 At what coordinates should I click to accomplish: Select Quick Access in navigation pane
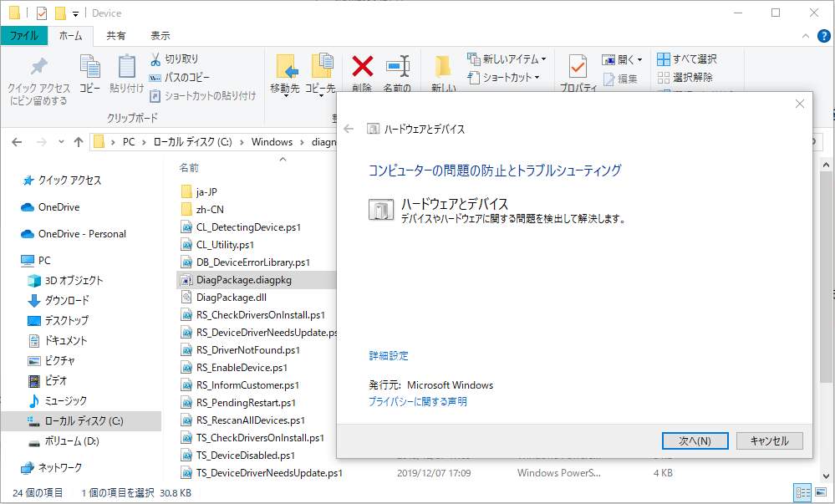click(x=63, y=181)
